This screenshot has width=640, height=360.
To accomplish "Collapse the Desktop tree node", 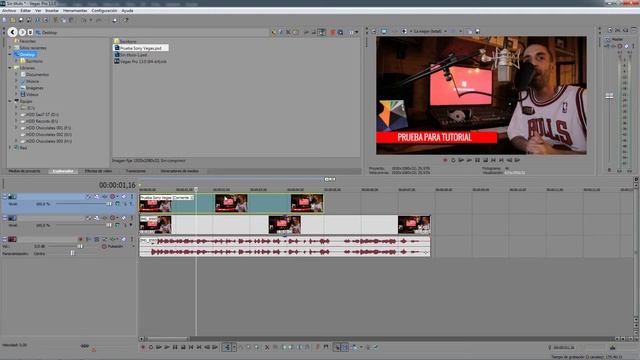I will [10, 54].
